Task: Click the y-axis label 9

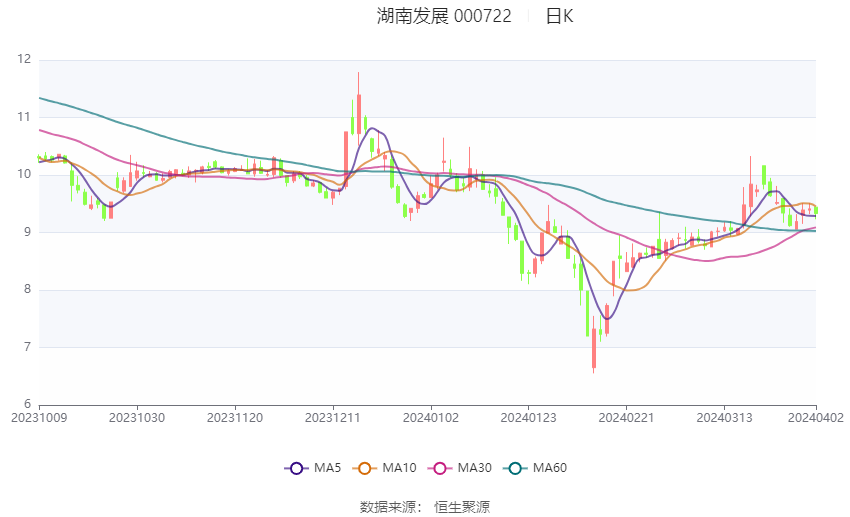Action: point(28,232)
